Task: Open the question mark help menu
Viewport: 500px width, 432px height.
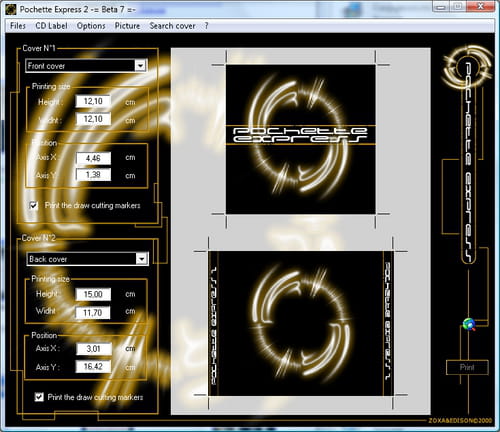Action: 206,26
